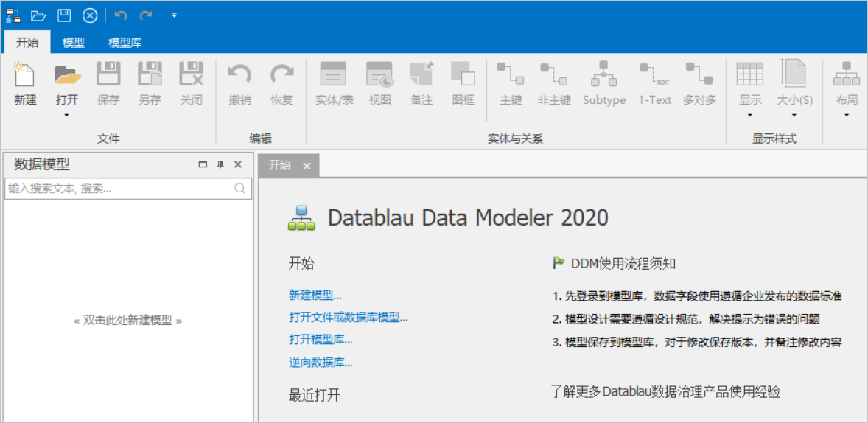The width and height of the screenshot is (868, 423).
Task: Click « 双击此处新建模型 » text in panel
Action: pyautogui.click(x=128, y=321)
